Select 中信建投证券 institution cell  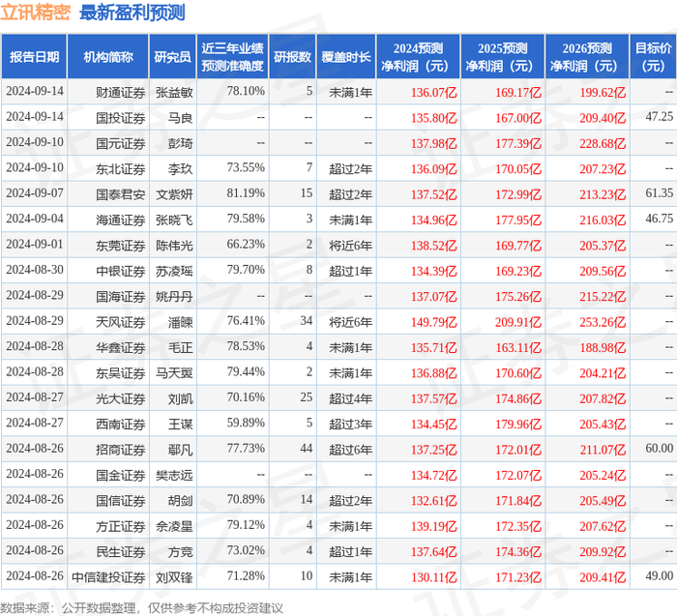(x=108, y=576)
